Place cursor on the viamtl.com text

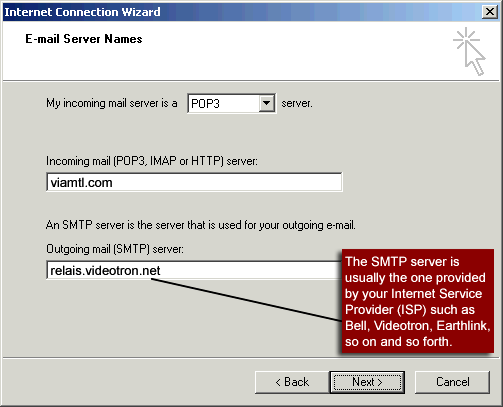pyautogui.click(x=81, y=183)
